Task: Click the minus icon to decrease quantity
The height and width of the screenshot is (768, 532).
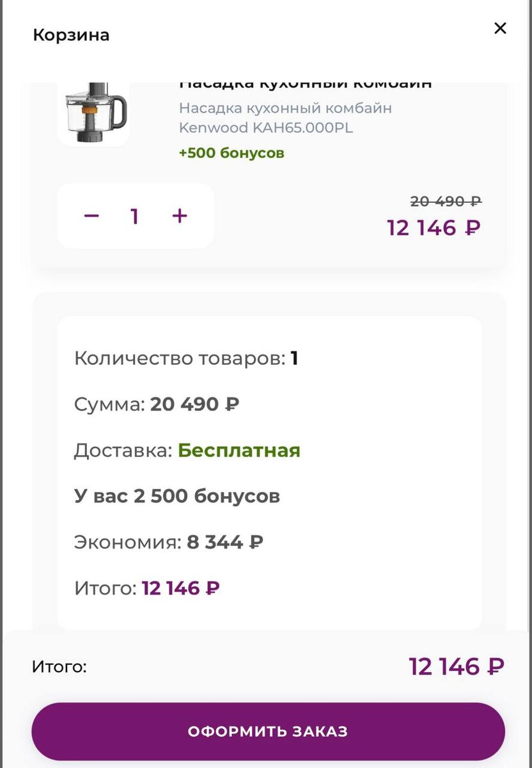Action: point(91,216)
